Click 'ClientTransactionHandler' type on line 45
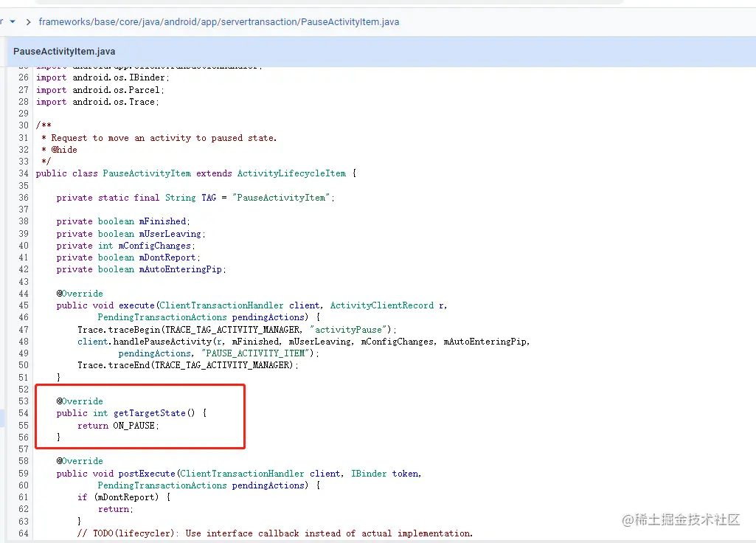This screenshot has height=543, width=756. click(x=221, y=305)
